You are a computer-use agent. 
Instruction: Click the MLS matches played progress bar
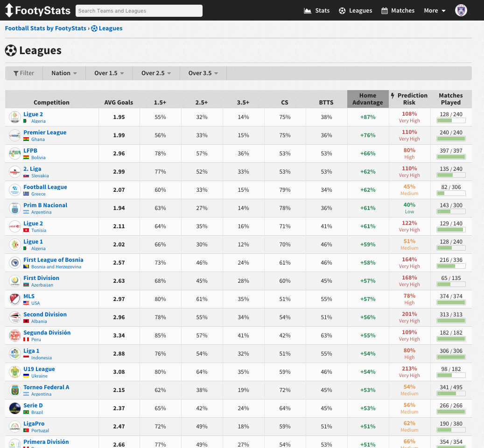coord(450,302)
